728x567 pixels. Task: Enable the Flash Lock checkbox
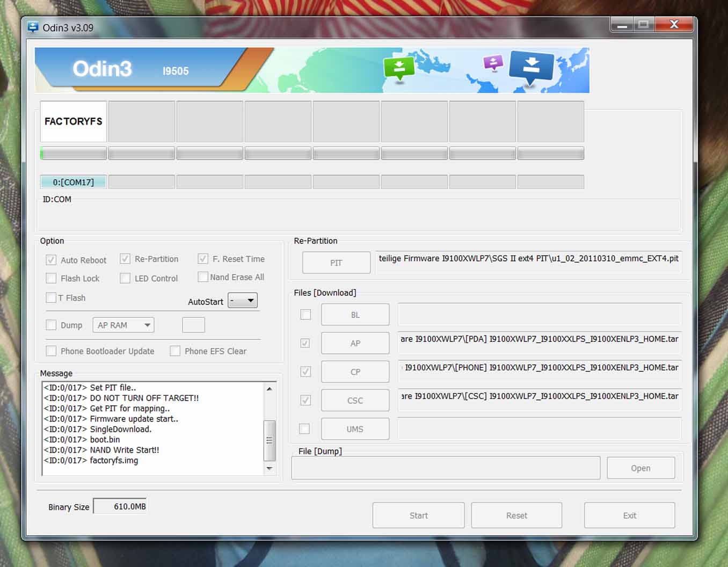click(51, 278)
